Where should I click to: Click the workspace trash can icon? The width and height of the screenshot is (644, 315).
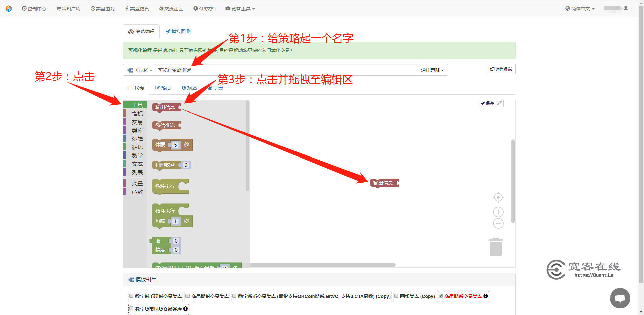[496, 247]
